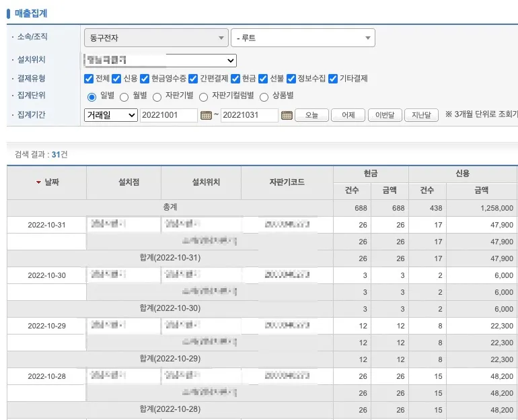518x420 pixels.
Task: Click the 합계(2022-10-28) subtotal row
Action: pos(170,409)
